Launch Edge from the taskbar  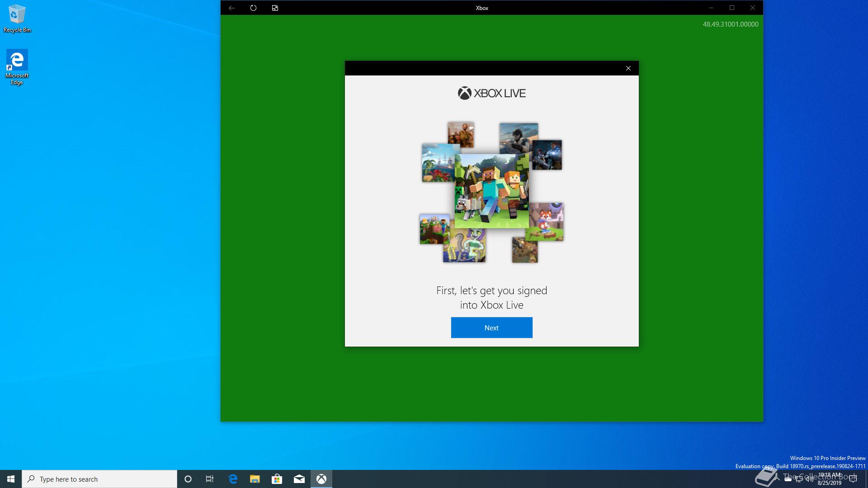[x=233, y=479]
